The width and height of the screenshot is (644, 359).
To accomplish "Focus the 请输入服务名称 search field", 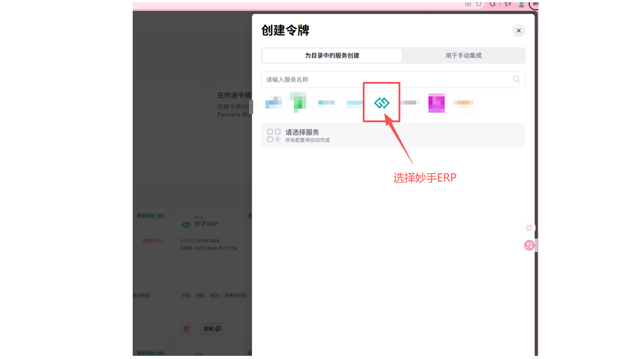I will (393, 80).
